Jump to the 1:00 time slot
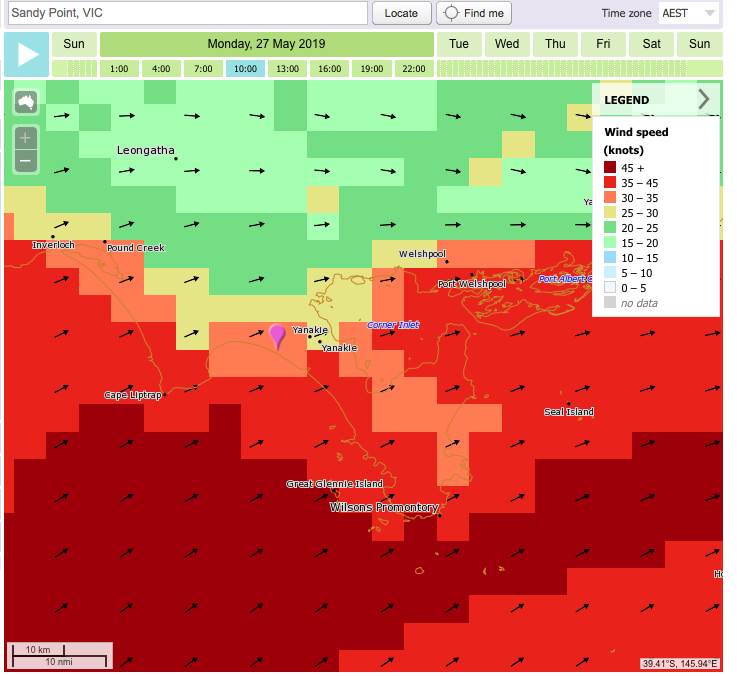 (119, 69)
